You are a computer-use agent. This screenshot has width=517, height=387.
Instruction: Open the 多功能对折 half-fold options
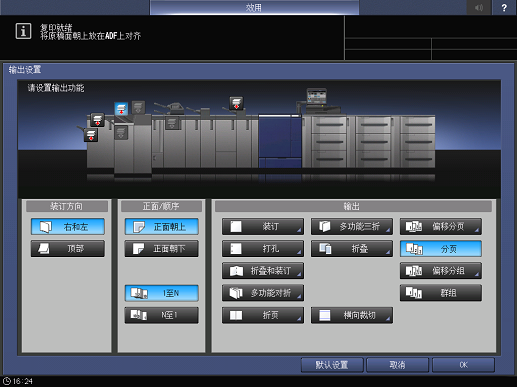click(263, 293)
